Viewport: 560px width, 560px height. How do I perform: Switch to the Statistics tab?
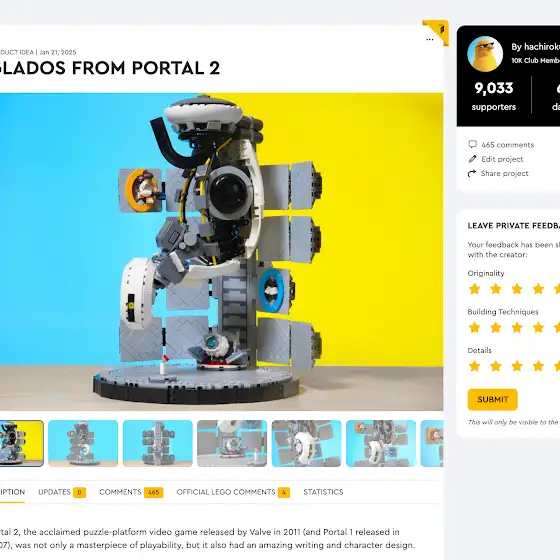click(323, 492)
